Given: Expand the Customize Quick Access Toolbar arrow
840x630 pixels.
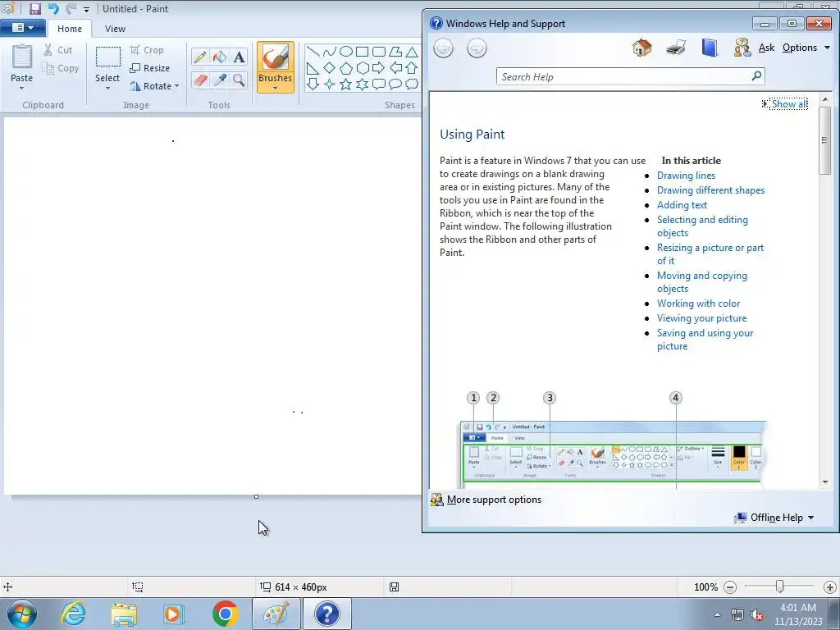Looking at the screenshot, I should tap(86, 9).
